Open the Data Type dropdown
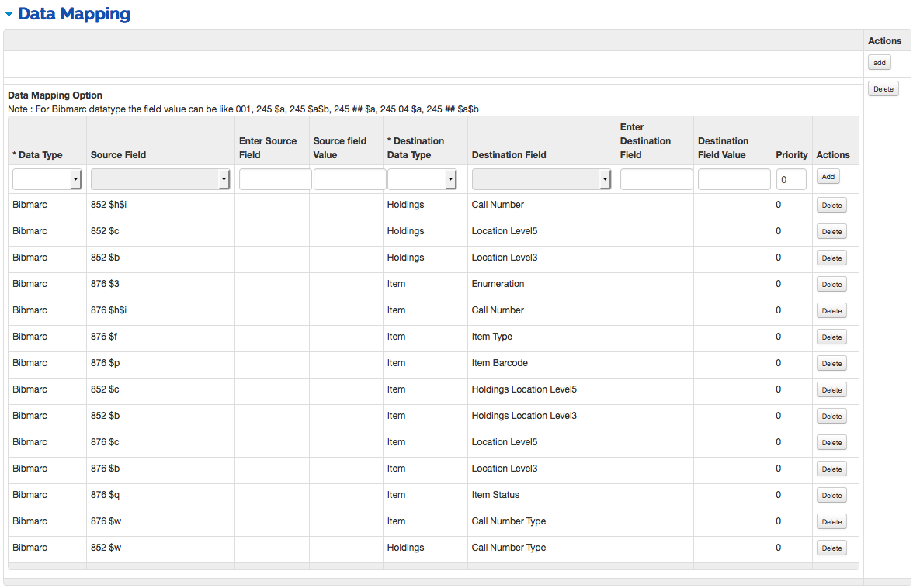This screenshot has width=913, height=588. click(47, 179)
